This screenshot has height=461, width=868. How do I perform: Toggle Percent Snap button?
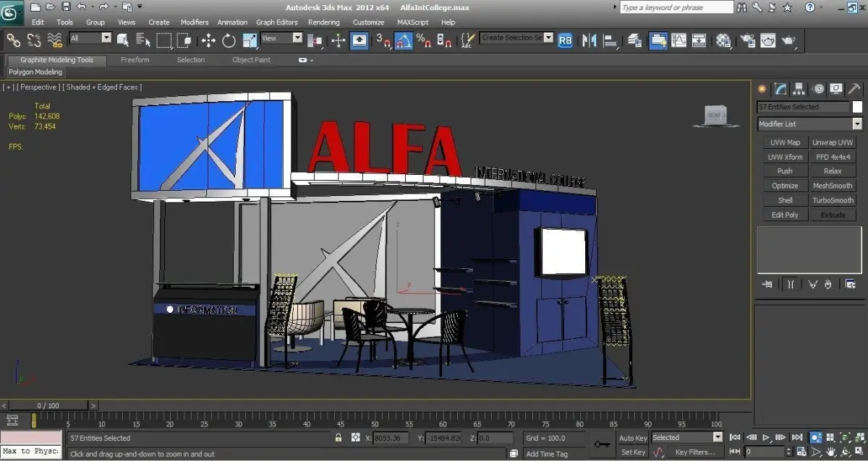(x=423, y=40)
